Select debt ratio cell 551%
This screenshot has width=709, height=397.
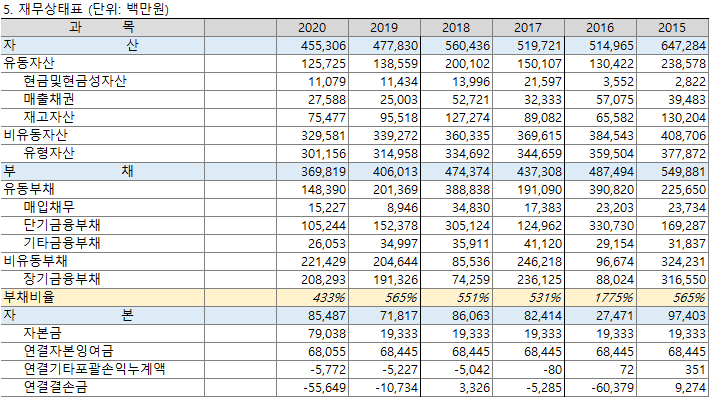coord(473,298)
